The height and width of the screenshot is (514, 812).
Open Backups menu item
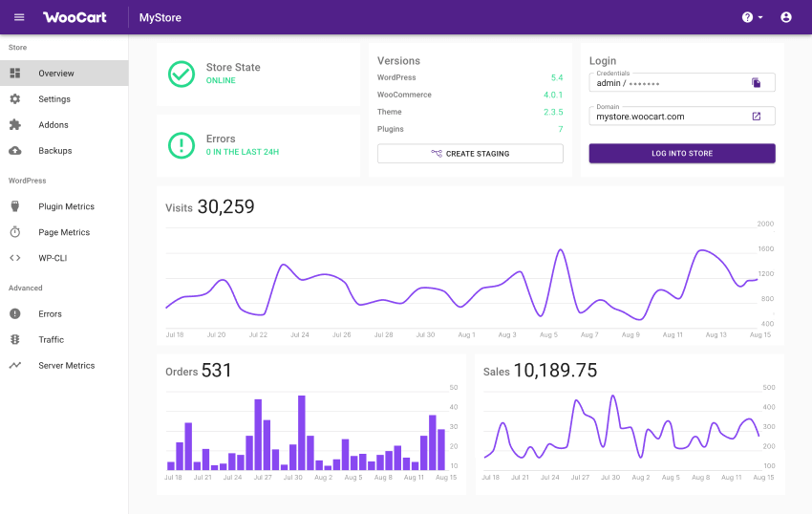(64, 151)
